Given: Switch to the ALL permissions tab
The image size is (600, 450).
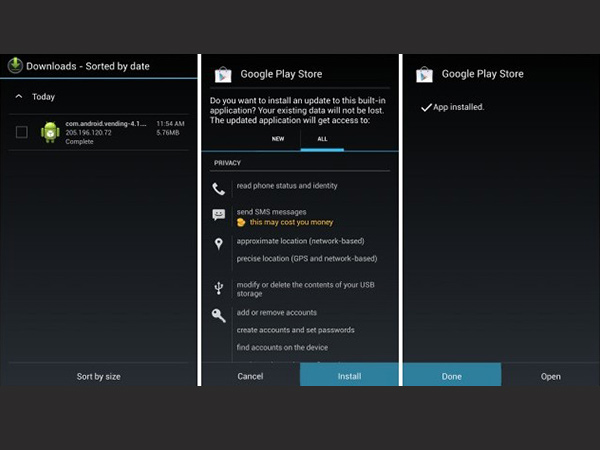Looking at the screenshot, I should [322, 139].
